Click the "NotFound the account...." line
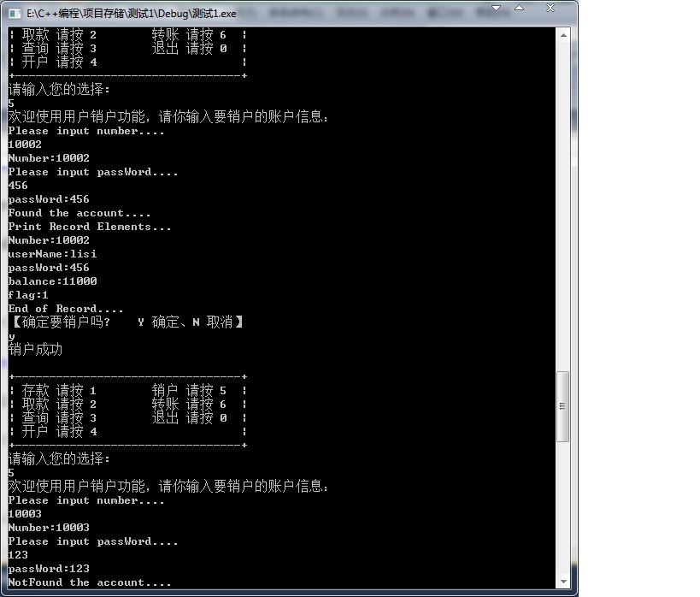Viewport: 700px width, 597px height. (x=89, y=582)
